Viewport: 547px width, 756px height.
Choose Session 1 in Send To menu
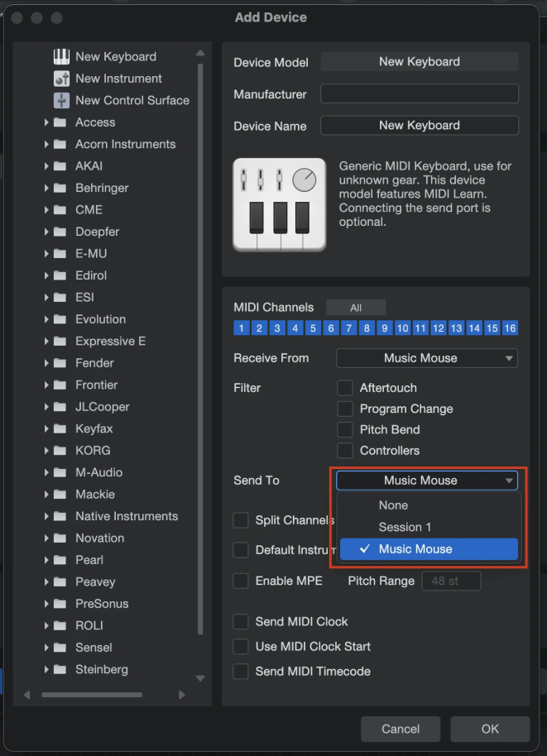pyautogui.click(x=405, y=528)
